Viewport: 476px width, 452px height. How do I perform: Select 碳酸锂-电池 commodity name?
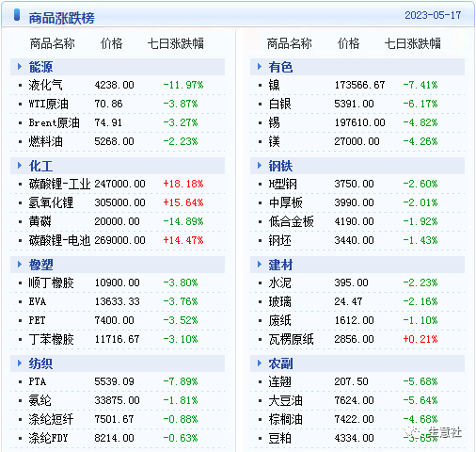coord(59,240)
